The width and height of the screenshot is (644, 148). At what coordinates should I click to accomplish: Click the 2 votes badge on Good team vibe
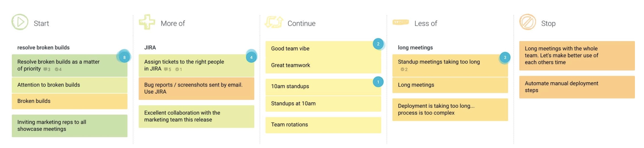click(378, 44)
